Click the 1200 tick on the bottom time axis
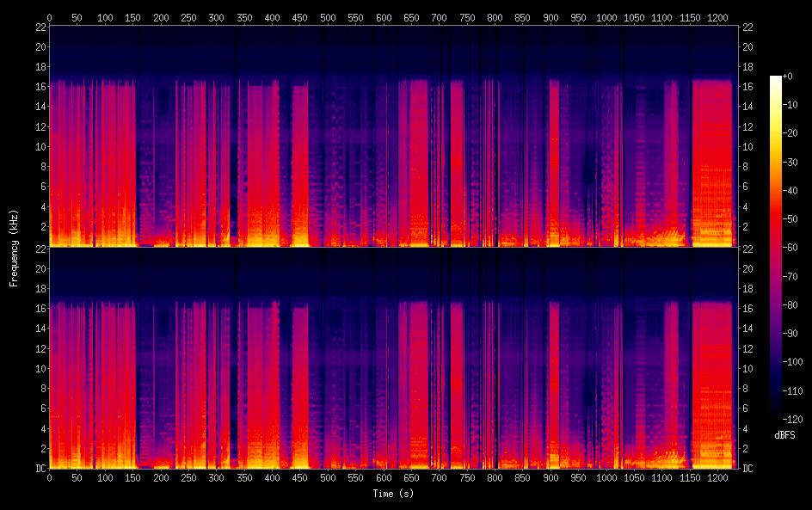The height and width of the screenshot is (510, 812). (716, 477)
